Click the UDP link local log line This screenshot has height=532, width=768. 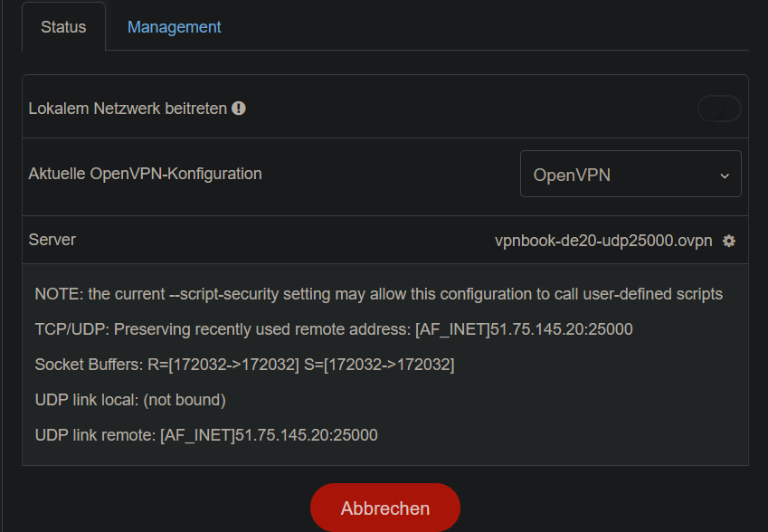[129, 400]
